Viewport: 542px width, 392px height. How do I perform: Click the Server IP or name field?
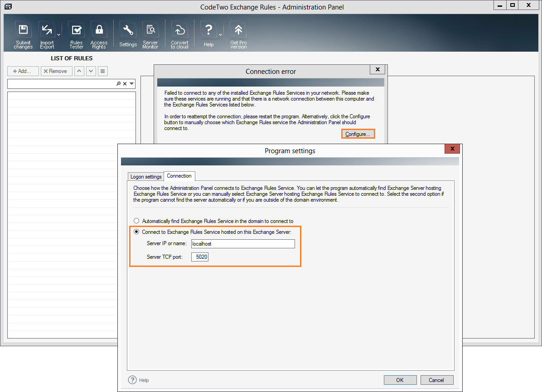[243, 244]
